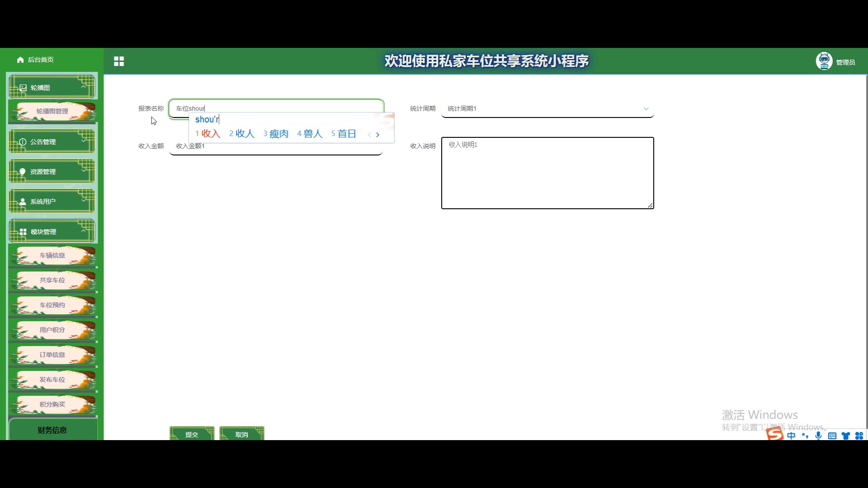Image resolution: width=868 pixels, height=488 pixels.
Task: Open the Sogou soft keyboard icon
Action: point(832,436)
